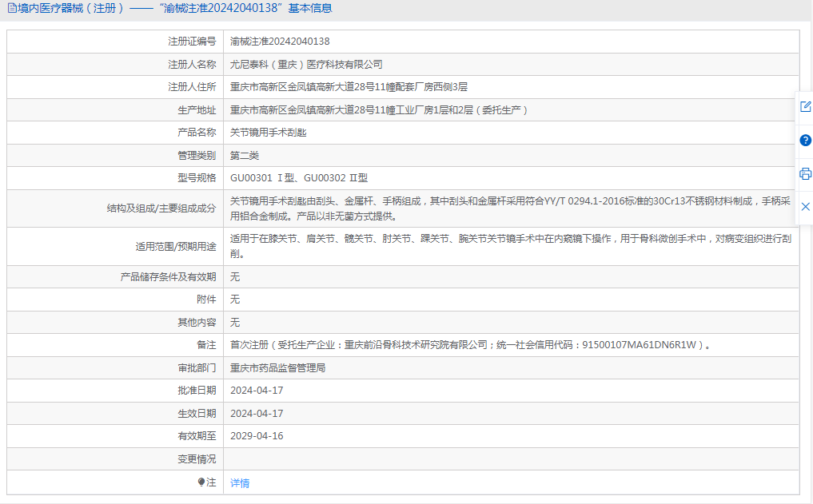Click the 适用范围/预期用途 label
The height and width of the screenshot is (504, 813).
click(x=176, y=247)
